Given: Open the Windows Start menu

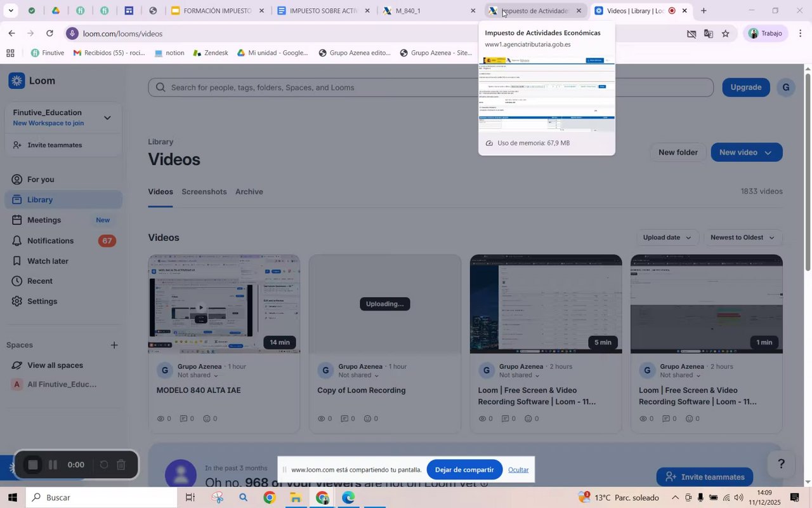Looking at the screenshot, I should click(13, 497).
